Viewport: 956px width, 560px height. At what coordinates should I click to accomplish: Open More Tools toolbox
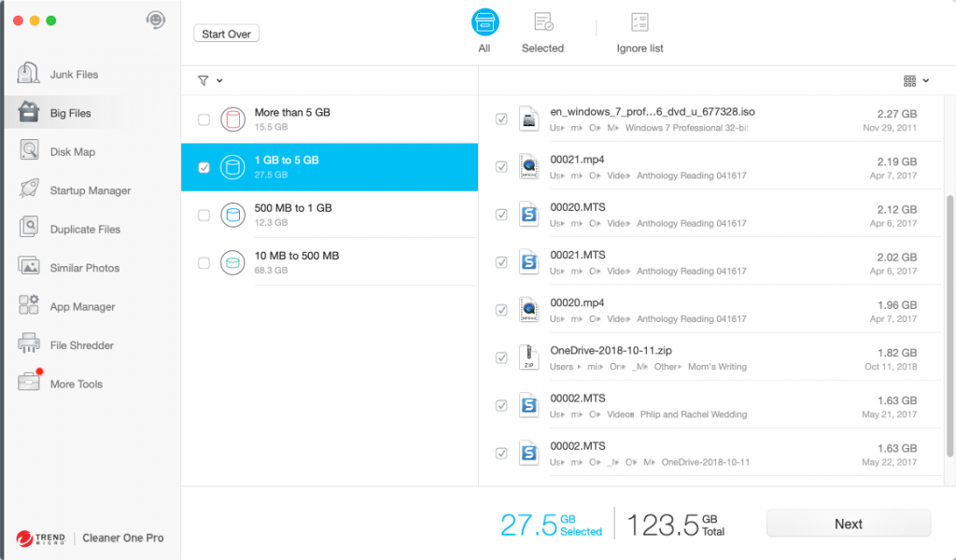point(30,384)
